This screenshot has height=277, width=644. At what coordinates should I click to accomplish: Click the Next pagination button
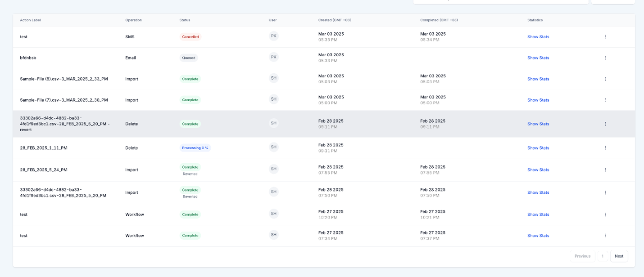pyautogui.click(x=619, y=256)
